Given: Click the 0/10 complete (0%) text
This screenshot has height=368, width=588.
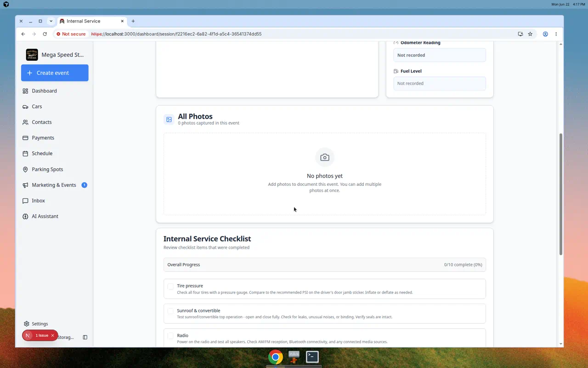Looking at the screenshot, I should (463, 264).
